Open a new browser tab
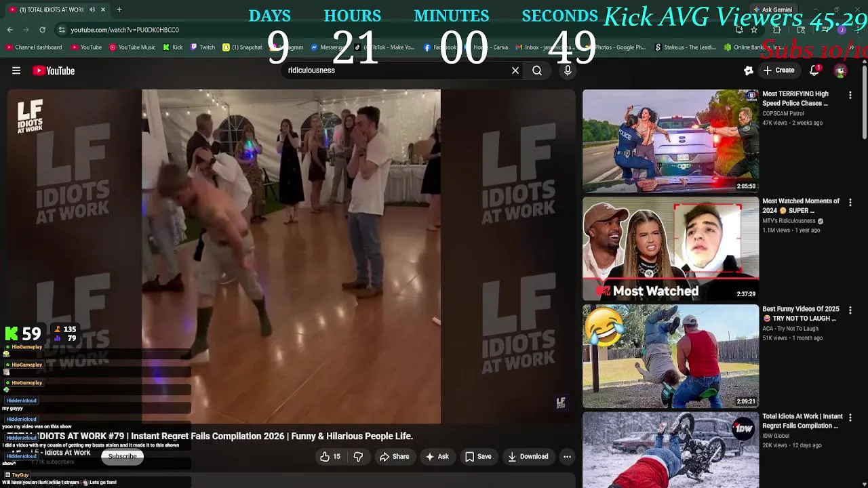This screenshot has height=488, width=868. tap(119, 9)
